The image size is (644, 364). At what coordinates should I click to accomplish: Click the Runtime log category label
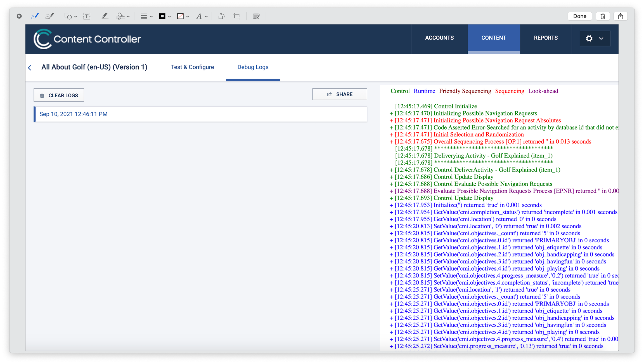(424, 91)
